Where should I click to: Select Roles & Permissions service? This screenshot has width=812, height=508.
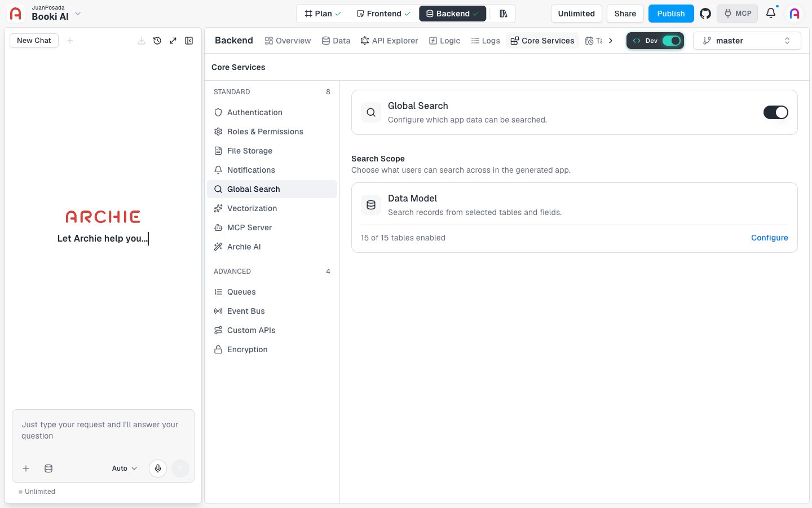(272, 132)
